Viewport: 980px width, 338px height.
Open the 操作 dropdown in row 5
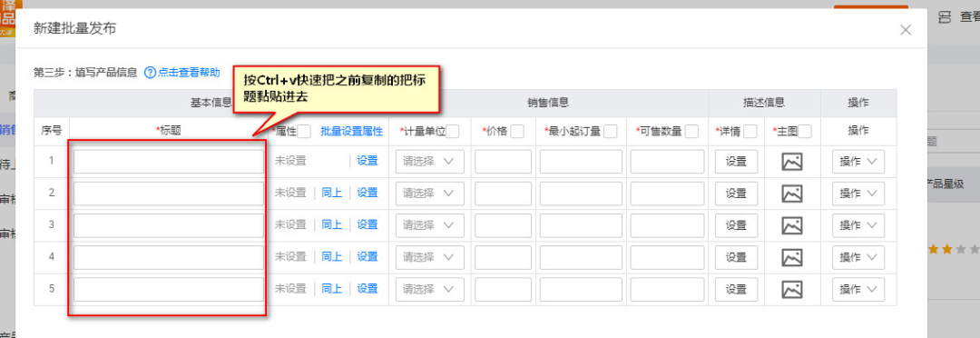tap(858, 289)
